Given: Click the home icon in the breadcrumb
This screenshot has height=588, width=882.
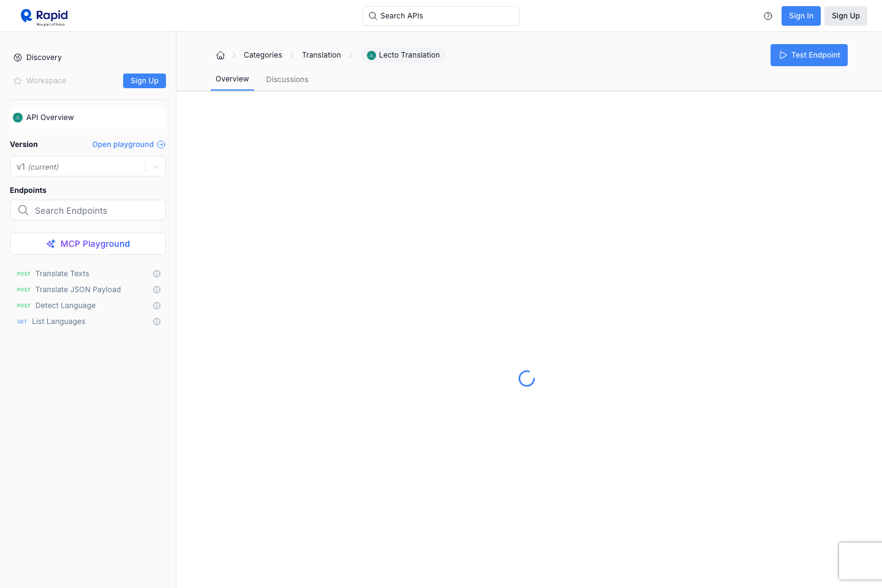Looking at the screenshot, I should (220, 55).
